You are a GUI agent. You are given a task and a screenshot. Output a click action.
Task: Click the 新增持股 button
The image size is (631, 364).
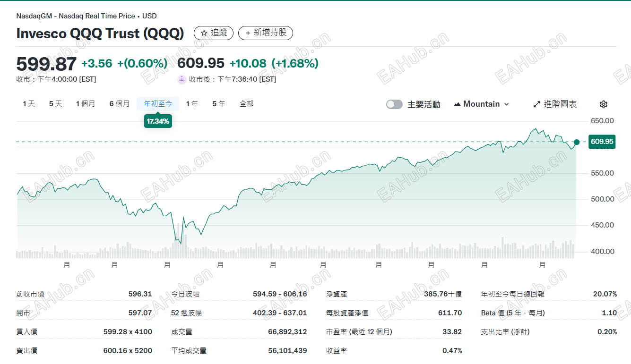point(266,33)
